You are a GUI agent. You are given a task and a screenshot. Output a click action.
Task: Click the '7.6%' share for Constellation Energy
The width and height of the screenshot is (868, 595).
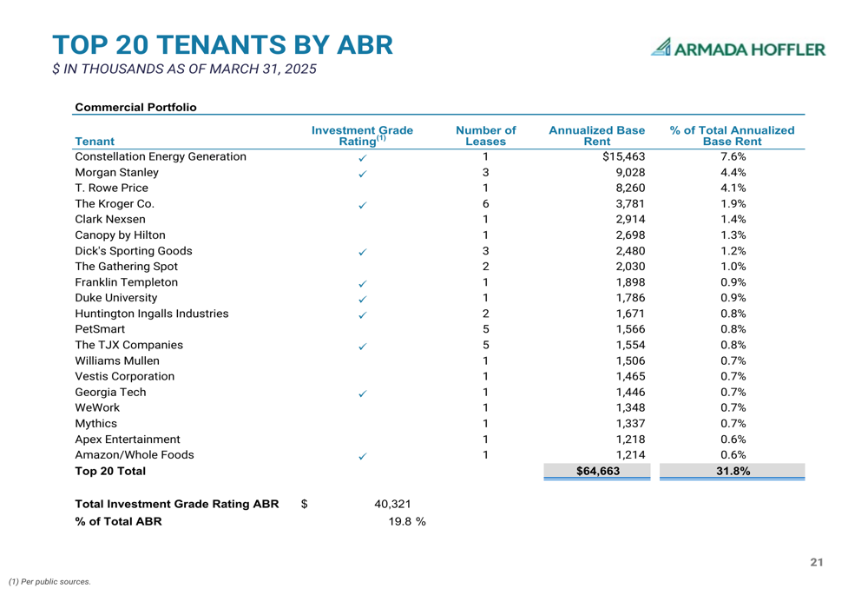733,156
